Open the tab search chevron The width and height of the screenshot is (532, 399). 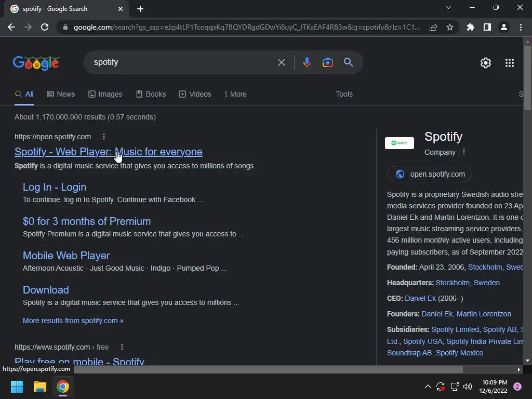448,7
